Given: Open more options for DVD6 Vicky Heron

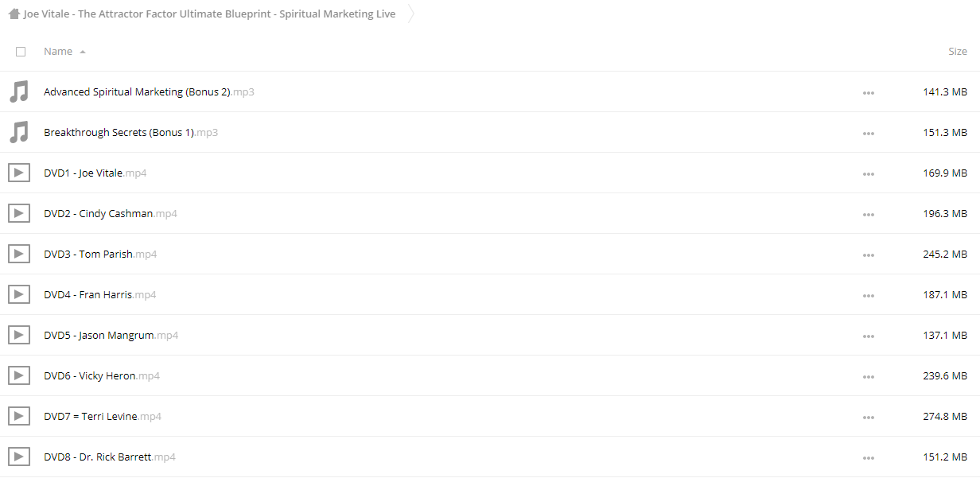Looking at the screenshot, I should coord(868,376).
